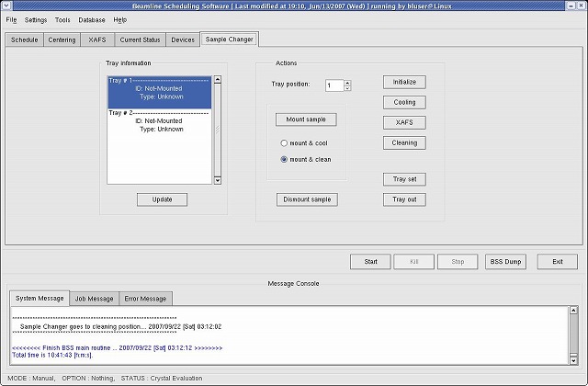Click the Cleaning button

[404, 143]
